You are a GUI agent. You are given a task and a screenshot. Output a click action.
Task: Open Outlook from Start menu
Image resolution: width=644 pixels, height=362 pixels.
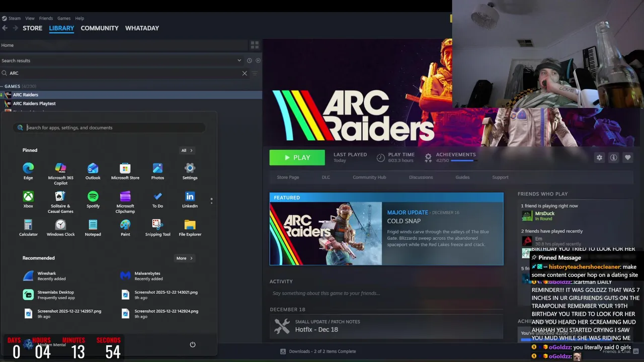pyautogui.click(x=93, y=171)
